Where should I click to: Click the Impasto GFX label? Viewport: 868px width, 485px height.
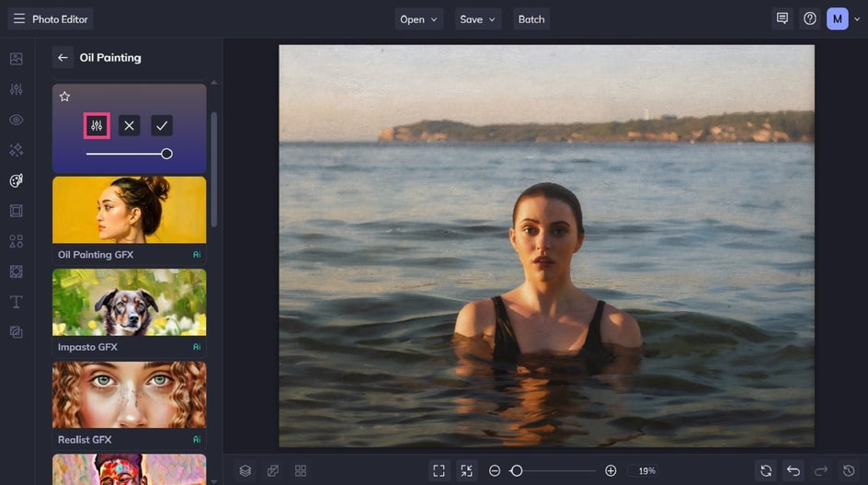coord(87,347)
